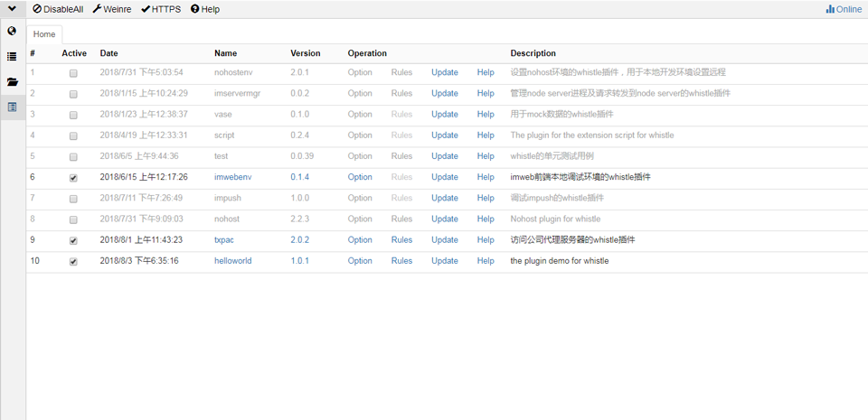Select the Plugins icon in sidebar
Screen dimensions: 868x420
(x=12, y=107)
